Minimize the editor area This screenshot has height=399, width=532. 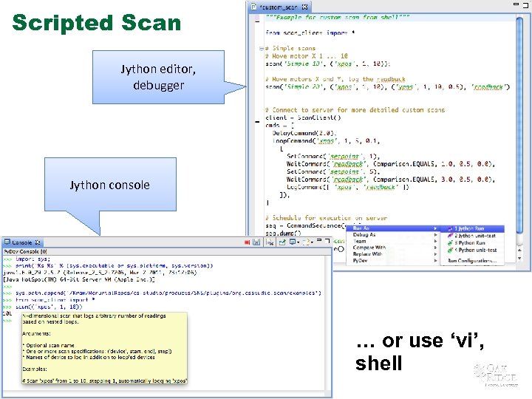click(x=516, y=4)
